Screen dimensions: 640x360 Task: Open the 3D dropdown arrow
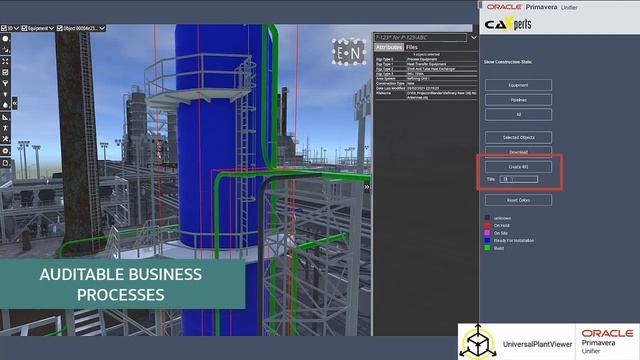[x=17, y=28]
